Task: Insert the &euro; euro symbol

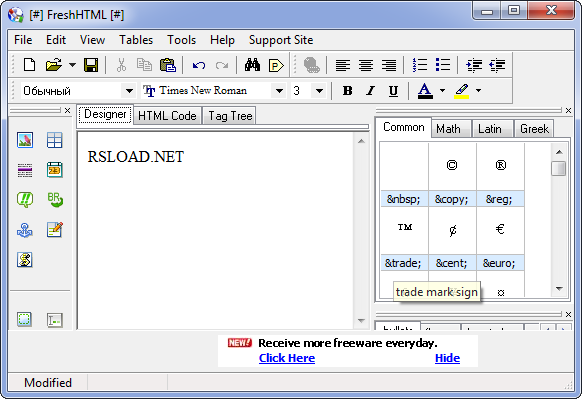Action: click(x=500, y=238)
